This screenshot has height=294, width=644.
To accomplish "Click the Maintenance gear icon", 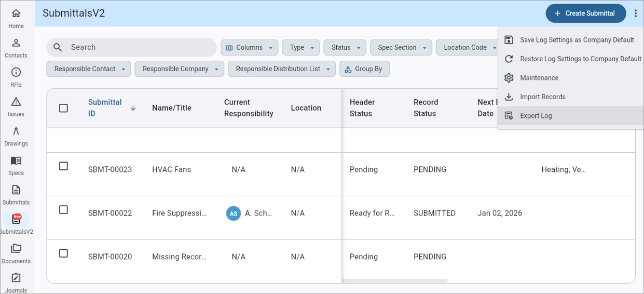I will click(509, 78).
